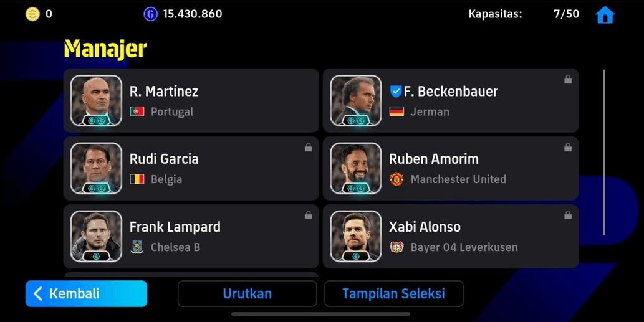Go back with the Kembali button
This screenshot has height=322, width=644.
[86, 293]
